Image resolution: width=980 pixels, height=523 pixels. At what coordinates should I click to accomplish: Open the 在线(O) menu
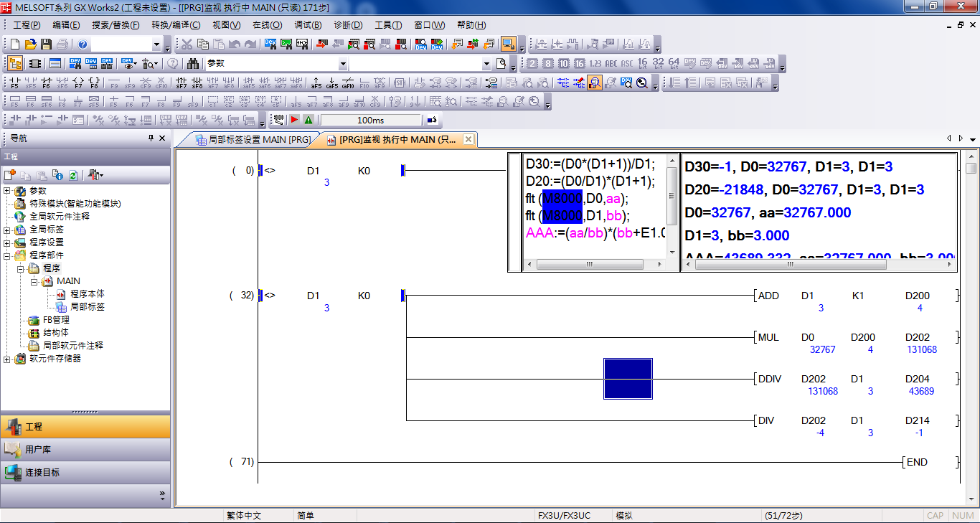(267, 25)
